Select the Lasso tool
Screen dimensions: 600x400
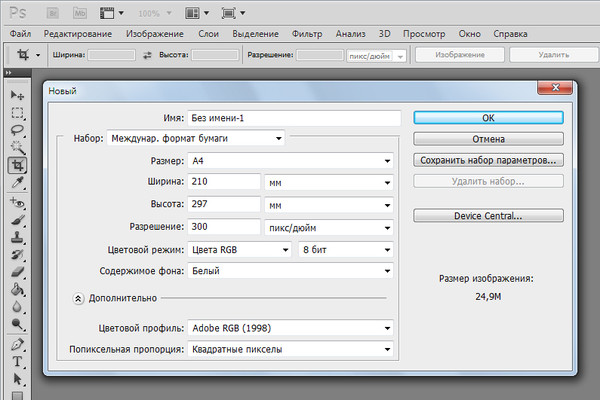(17, 130)
